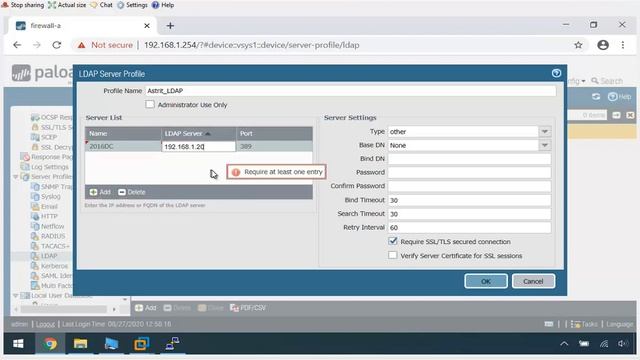
Task: Add a server in Server List
Action: pos(100,192)
